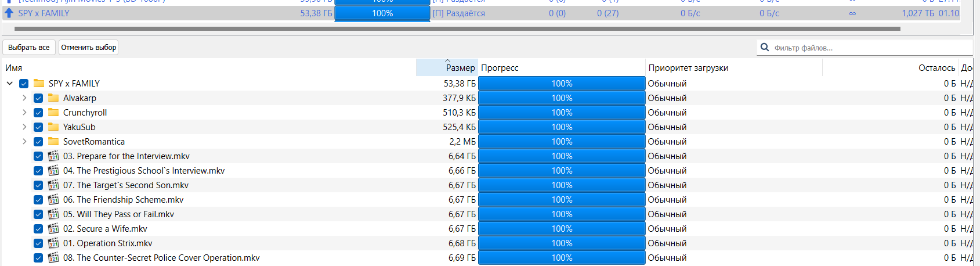Viewport: 980px width, 266px height.
Task: Click the SovetRomantica folder icon
Action: tap(53, 142)
